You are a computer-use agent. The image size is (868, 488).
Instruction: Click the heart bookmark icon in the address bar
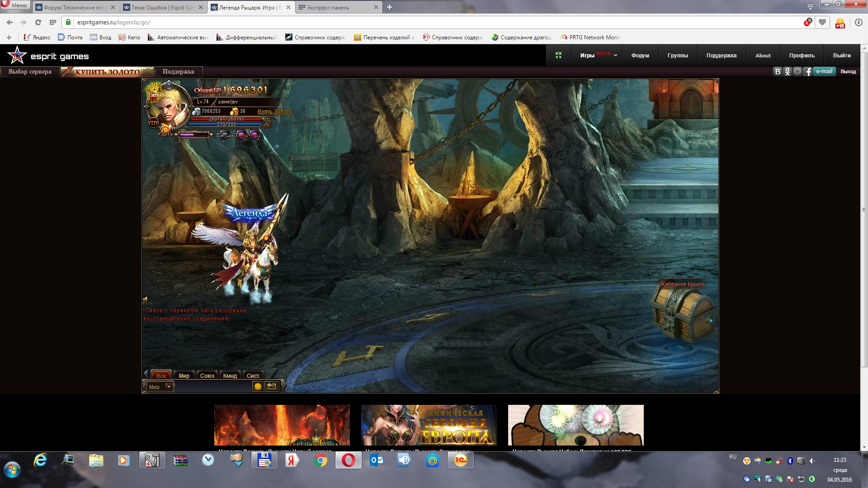point(822,22)
